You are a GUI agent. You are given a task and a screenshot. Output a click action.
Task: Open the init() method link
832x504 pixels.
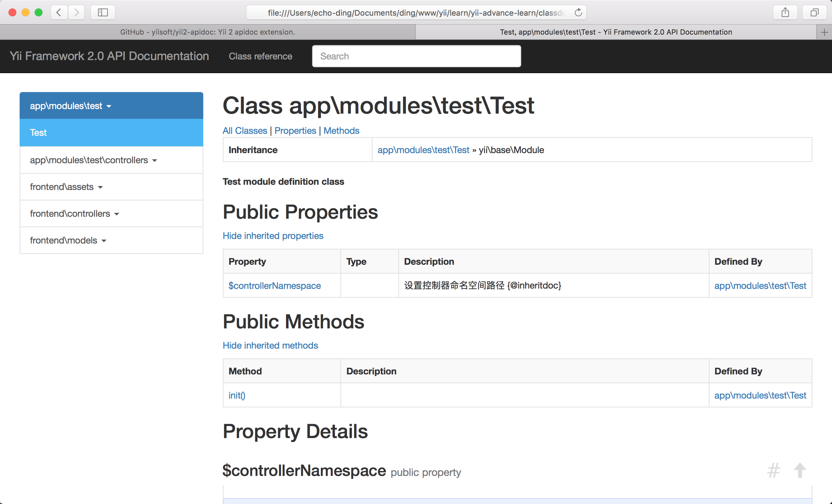[237, 395]
